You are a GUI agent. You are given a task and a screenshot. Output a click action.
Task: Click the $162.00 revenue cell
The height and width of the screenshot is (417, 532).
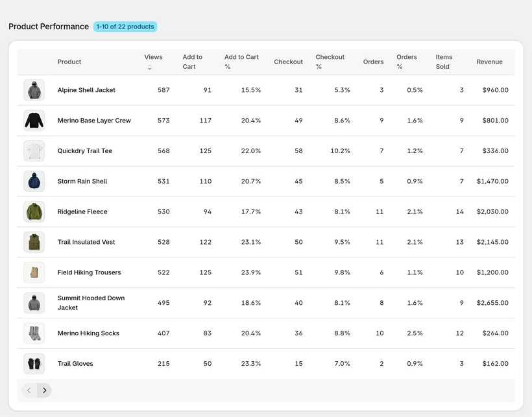[x=496, y=364]
